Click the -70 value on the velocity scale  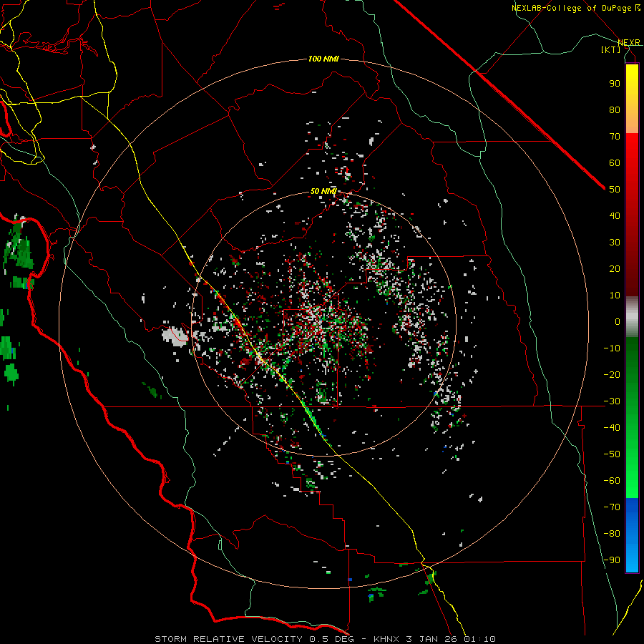(612, 507)
